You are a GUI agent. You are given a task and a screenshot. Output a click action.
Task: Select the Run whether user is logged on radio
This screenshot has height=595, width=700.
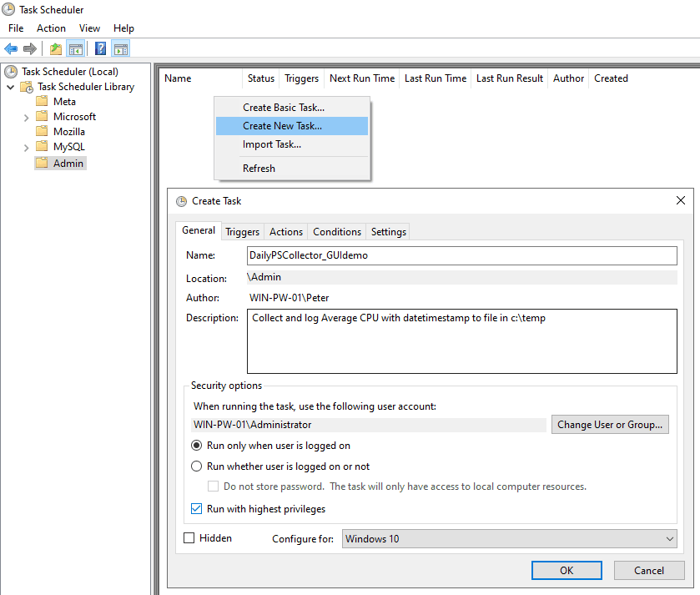[x=196, y=466]
